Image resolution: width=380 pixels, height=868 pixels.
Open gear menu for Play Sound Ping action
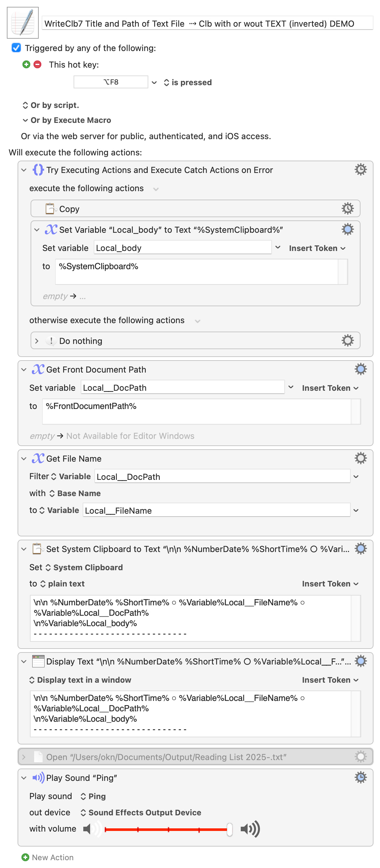point(360,777)
